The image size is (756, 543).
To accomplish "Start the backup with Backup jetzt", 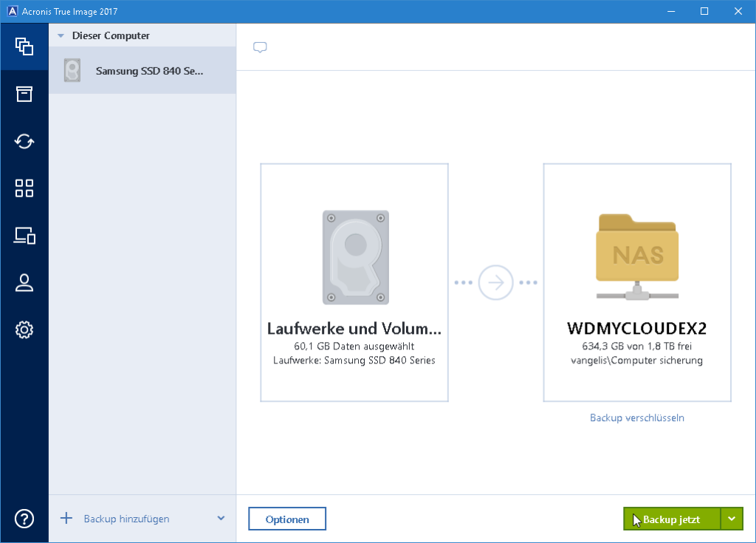I will tap(676, 519).
